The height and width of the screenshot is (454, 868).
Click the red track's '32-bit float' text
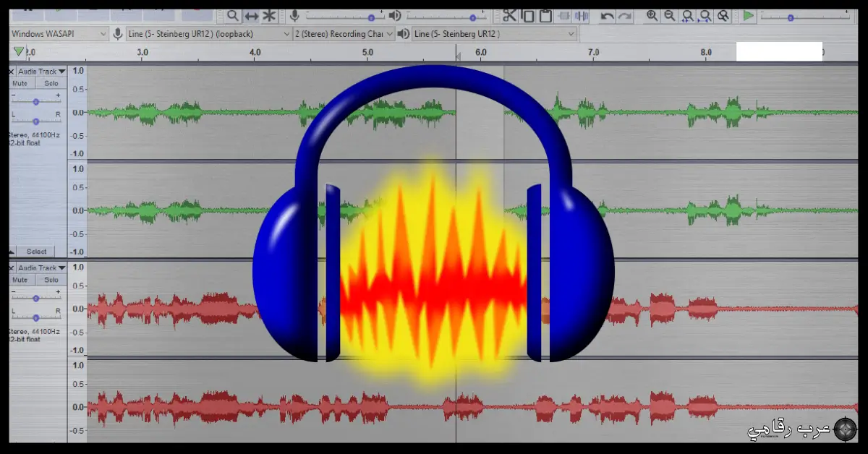coord(25,339)
